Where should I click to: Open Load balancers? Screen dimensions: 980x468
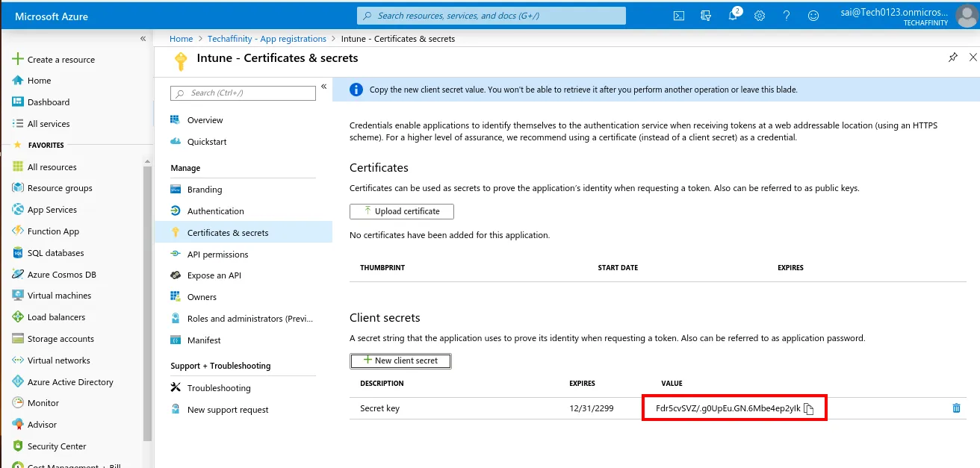coord(49,317)
